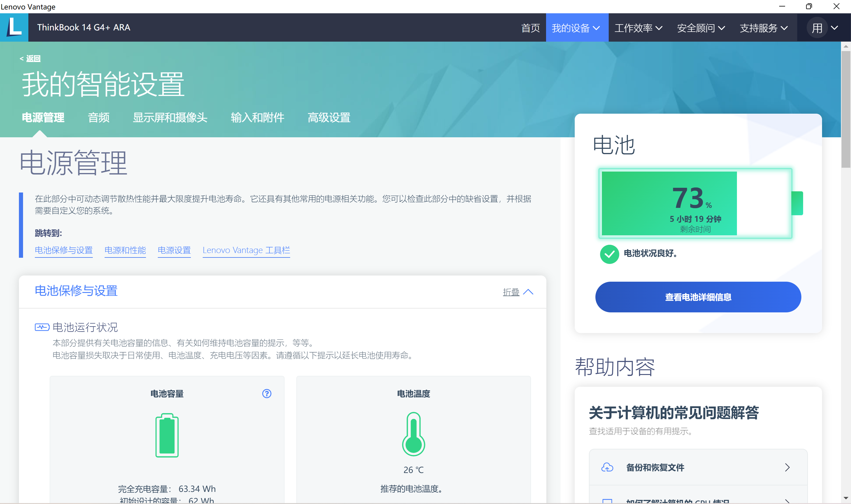Open the 支持服务 dropdown menu
The image size is (851, 504).
click(764, 28)
